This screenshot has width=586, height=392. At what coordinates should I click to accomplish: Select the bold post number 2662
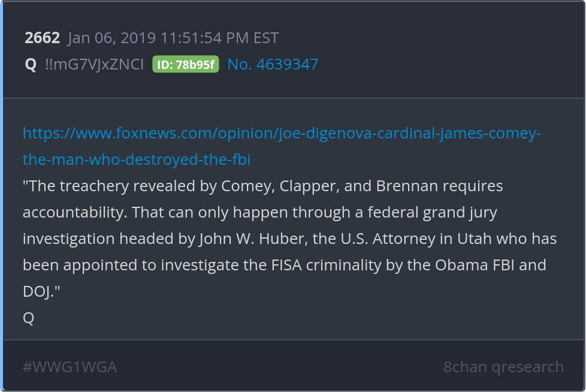(42, 38)
